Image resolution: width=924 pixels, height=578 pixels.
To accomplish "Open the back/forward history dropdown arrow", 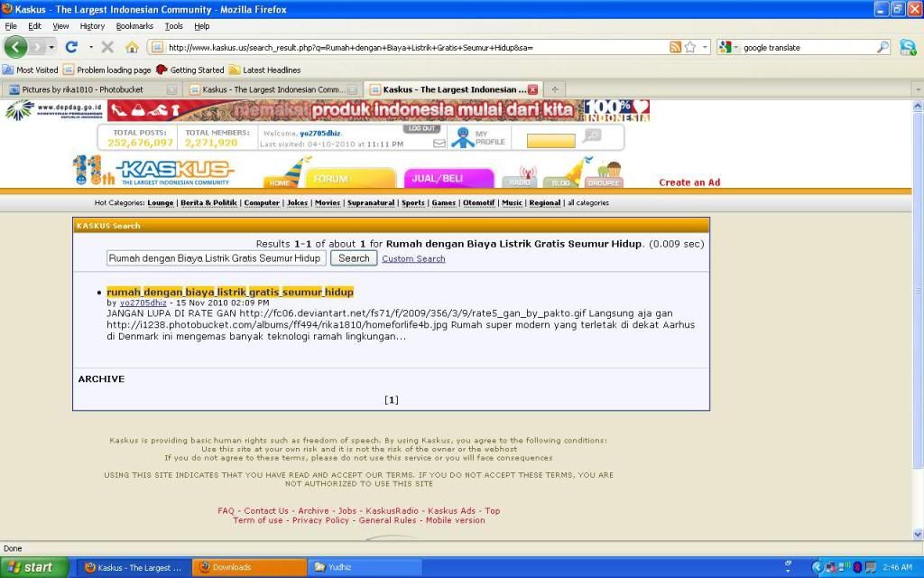I will click(x=51, y=47).
